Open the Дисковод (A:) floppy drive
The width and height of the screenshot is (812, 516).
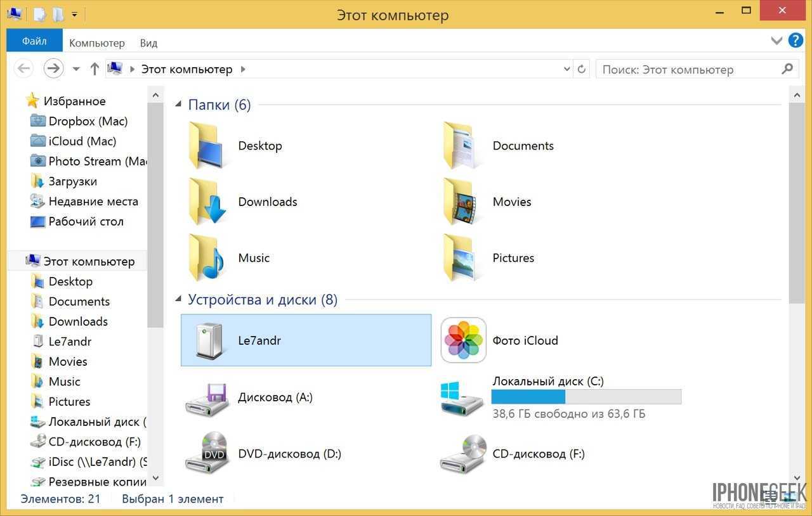pyautogui.click(x=207, y=397)
